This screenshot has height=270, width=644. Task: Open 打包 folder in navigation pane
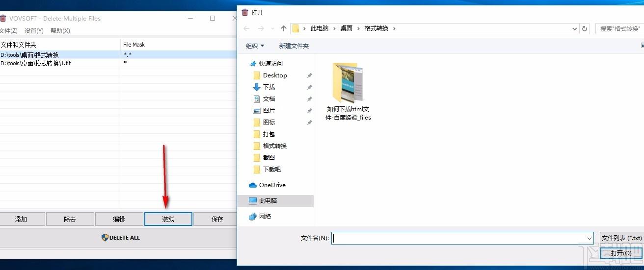[x=269, y=134]
